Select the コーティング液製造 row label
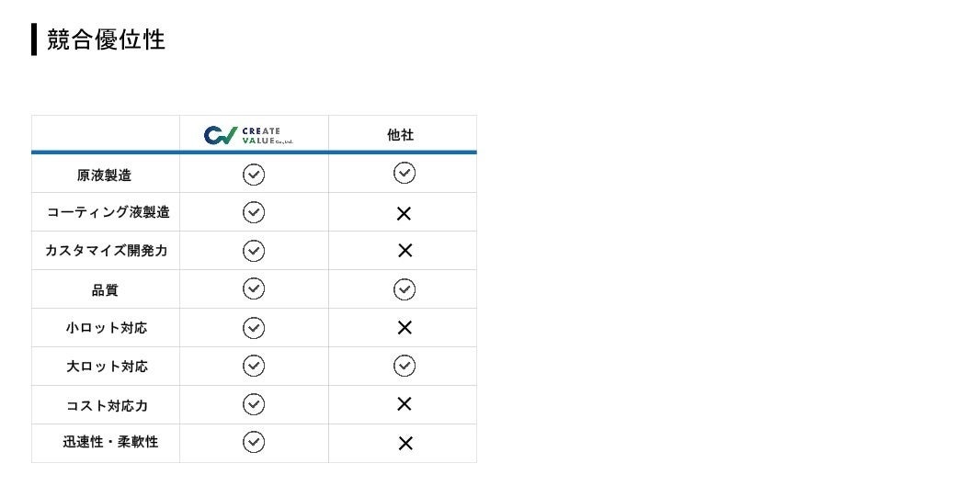980x486 pixels. [108, 212]
